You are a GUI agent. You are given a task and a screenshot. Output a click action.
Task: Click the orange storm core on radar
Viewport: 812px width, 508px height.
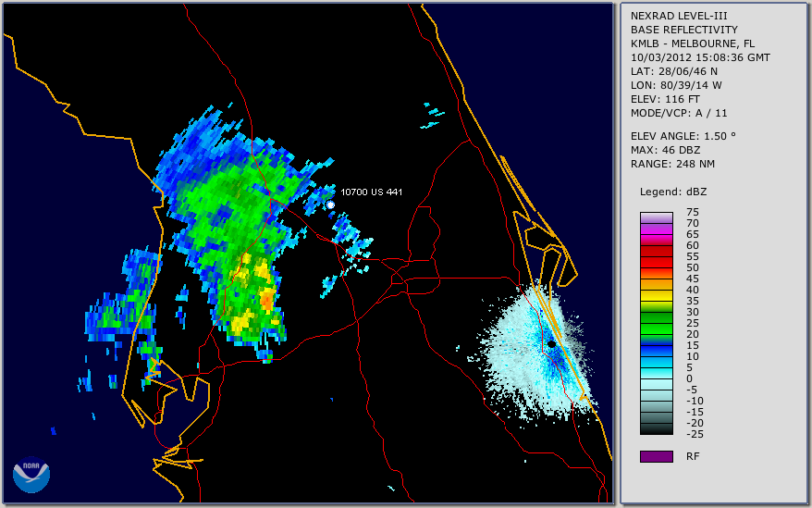(266, 299)
